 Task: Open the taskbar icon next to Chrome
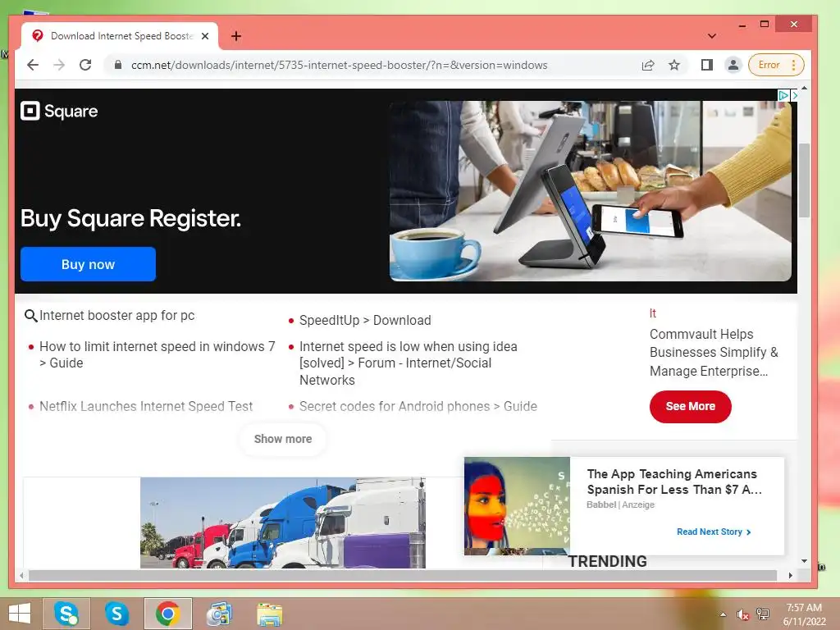[x=218, y=614]
